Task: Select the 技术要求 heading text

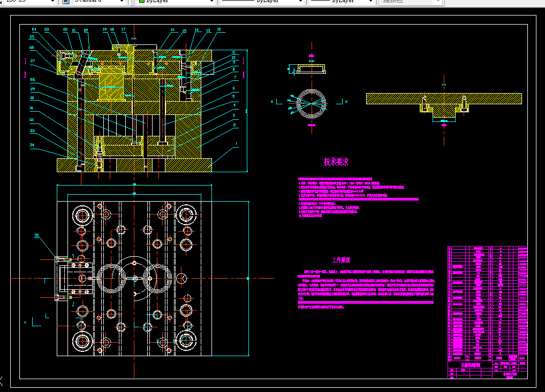Action: (336, 162)
